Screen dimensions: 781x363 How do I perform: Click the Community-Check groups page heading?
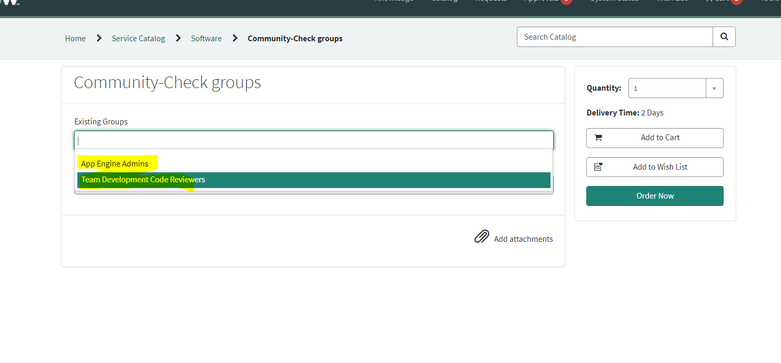167,83
